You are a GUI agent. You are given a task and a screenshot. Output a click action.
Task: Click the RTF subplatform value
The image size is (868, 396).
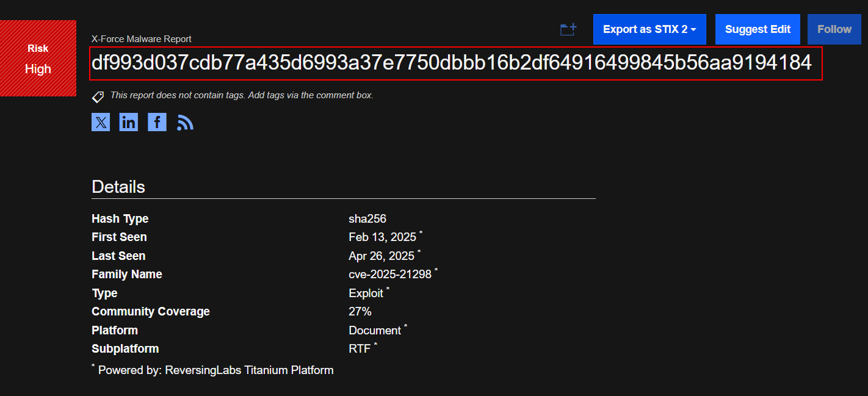[360, 349]
